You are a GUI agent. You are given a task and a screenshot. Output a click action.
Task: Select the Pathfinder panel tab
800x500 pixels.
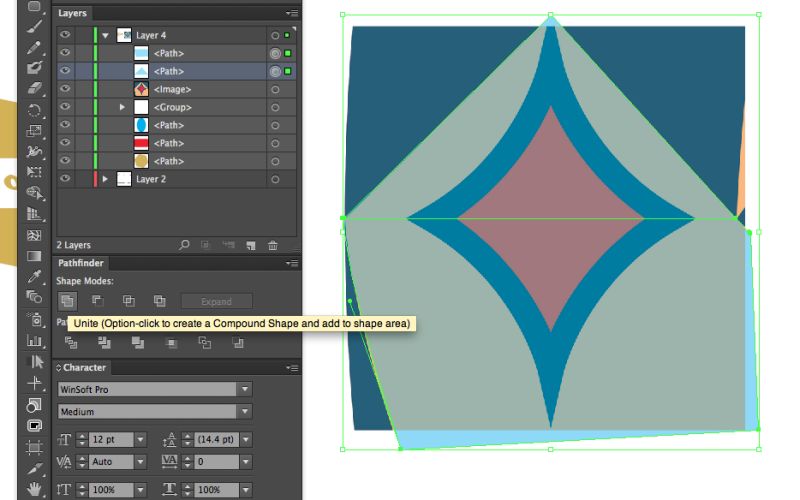click(x=81, y=263)
